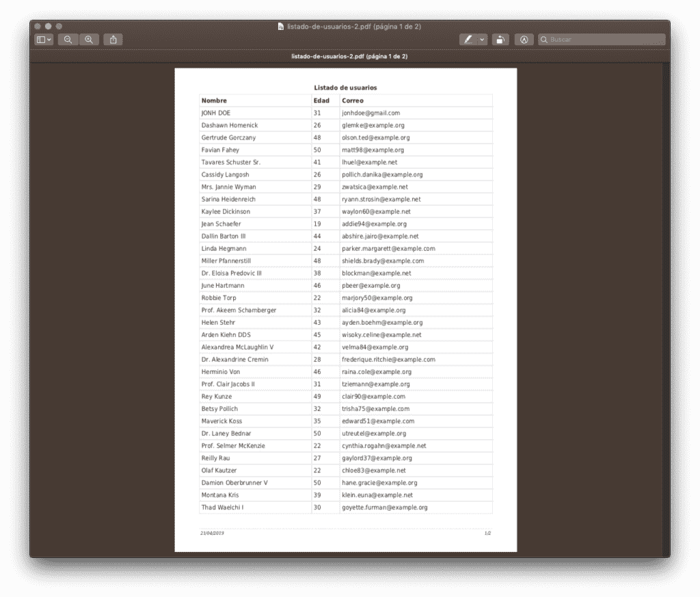Select the name Kaylee Dickinson
Image resolution: width=700 pixels, height=597 pixels.
pyautogui.click(x=226, y=212)
